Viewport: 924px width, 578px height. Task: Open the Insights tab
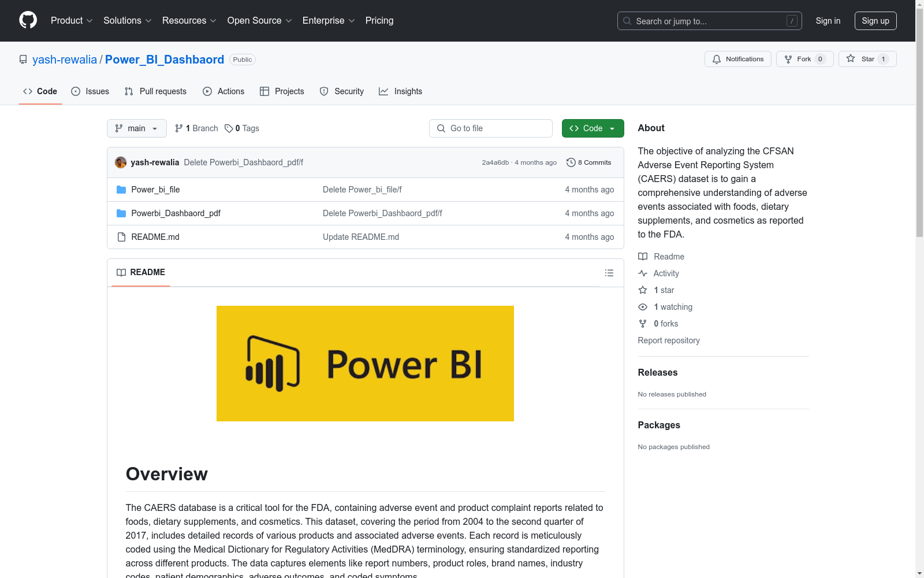401,91
